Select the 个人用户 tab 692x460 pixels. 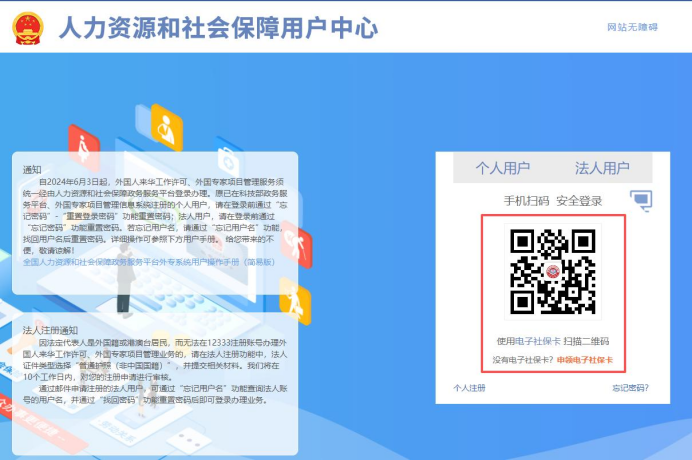pos(503,168)
